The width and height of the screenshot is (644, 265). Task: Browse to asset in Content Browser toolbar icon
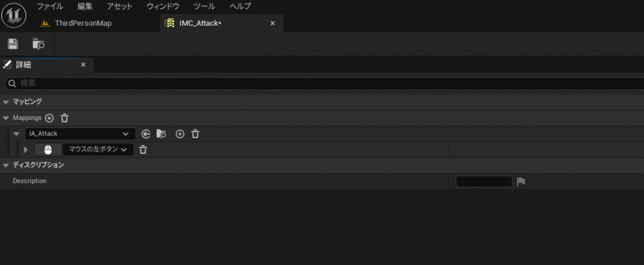[38, 44]
